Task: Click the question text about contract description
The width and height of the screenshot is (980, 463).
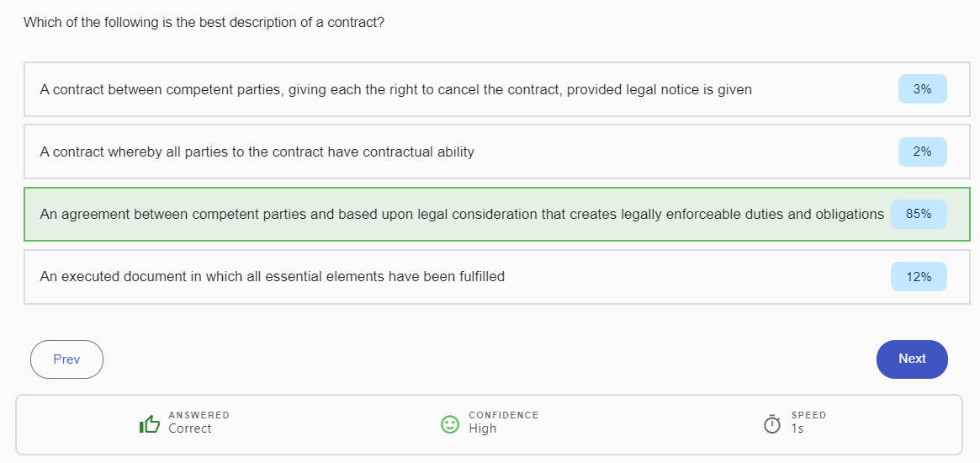Action: (x=204, y=23)
